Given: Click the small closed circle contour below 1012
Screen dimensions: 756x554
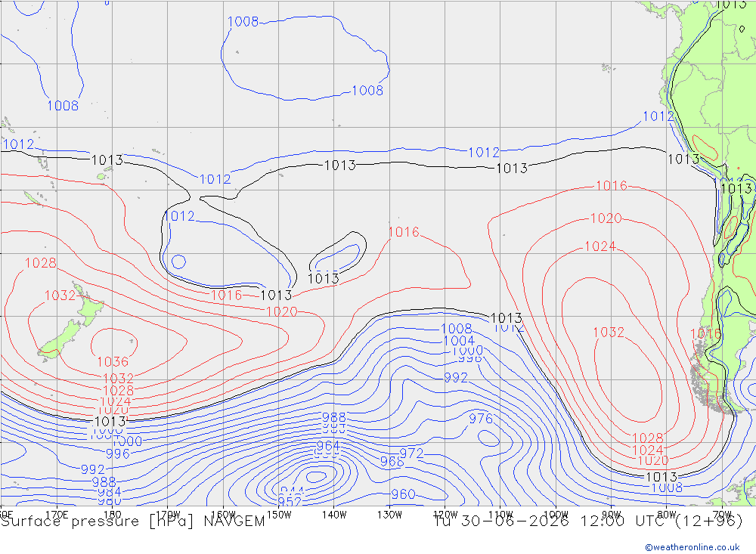Looking at the screenshot, I should [178, 262].
